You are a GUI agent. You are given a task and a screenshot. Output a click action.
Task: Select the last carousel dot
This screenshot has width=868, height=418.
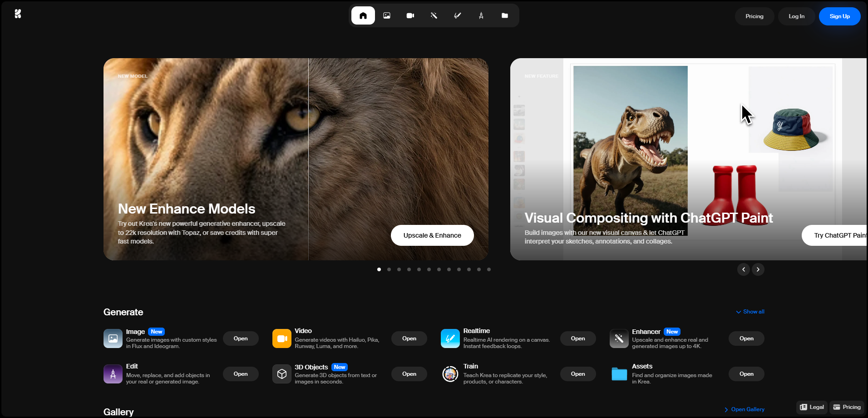coord(489,269)
